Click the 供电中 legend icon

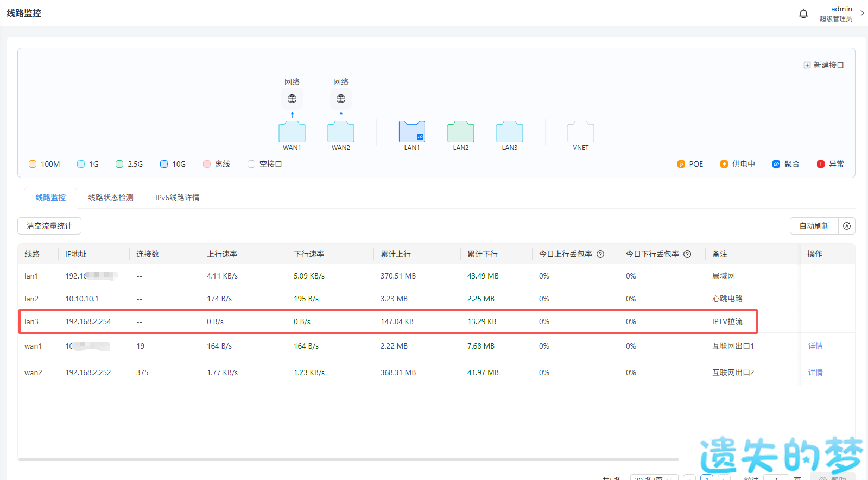click(x=724, y=164)
